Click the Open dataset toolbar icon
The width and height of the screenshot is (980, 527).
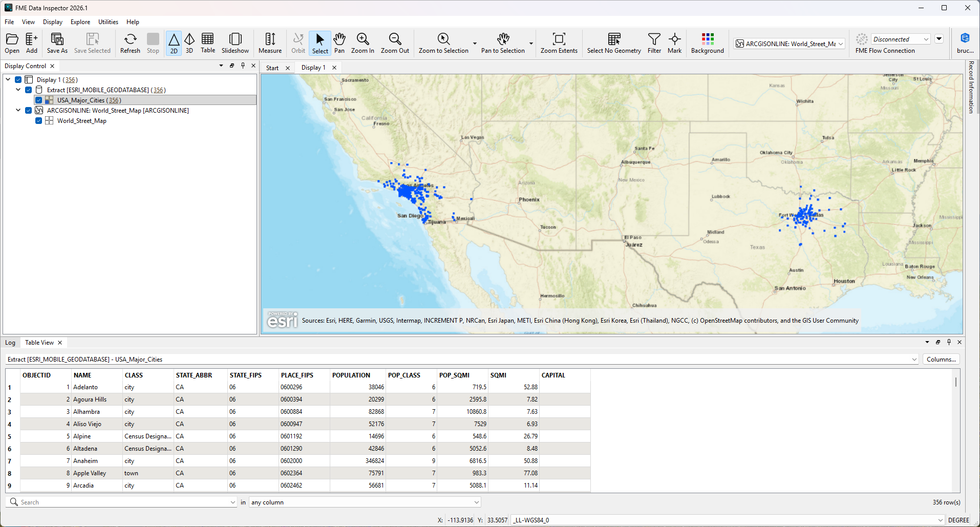[x=12, y=43]
